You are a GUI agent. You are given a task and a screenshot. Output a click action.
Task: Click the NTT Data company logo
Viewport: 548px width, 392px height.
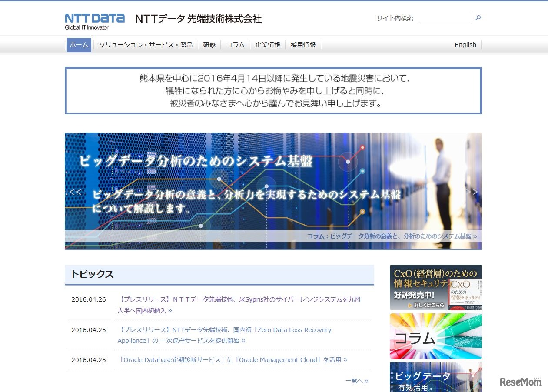tap(94, 18)
